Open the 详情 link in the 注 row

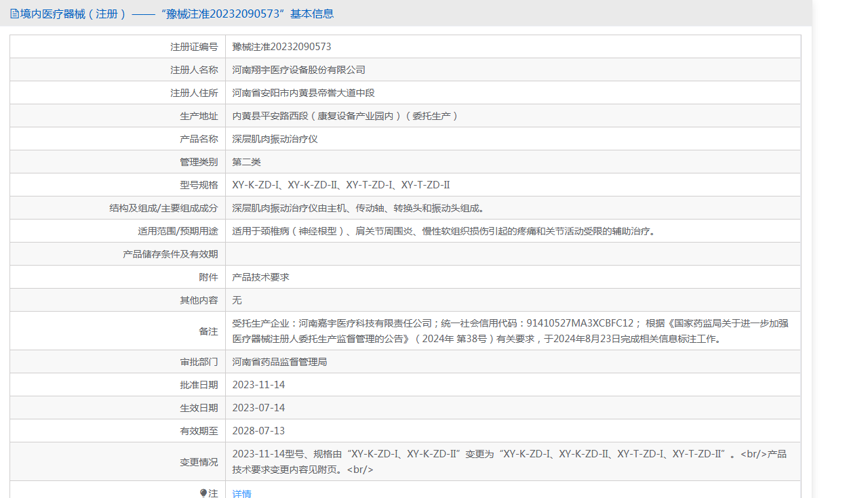pos(241,493)
